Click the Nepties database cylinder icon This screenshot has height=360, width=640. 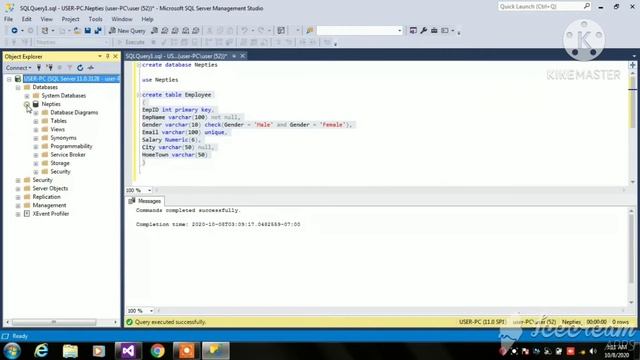(36, 104)
